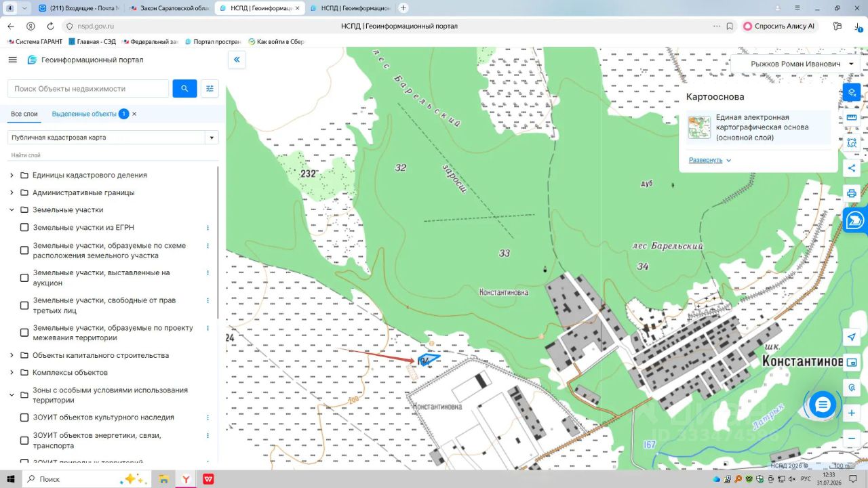Click the Развернуть link in Картооснова
Screen dimensions: 868x488
click(x=705, y=160)
